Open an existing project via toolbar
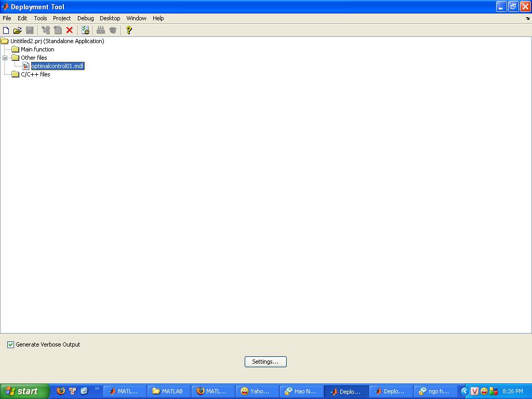532x399 pixels. (x=18, y=30)
